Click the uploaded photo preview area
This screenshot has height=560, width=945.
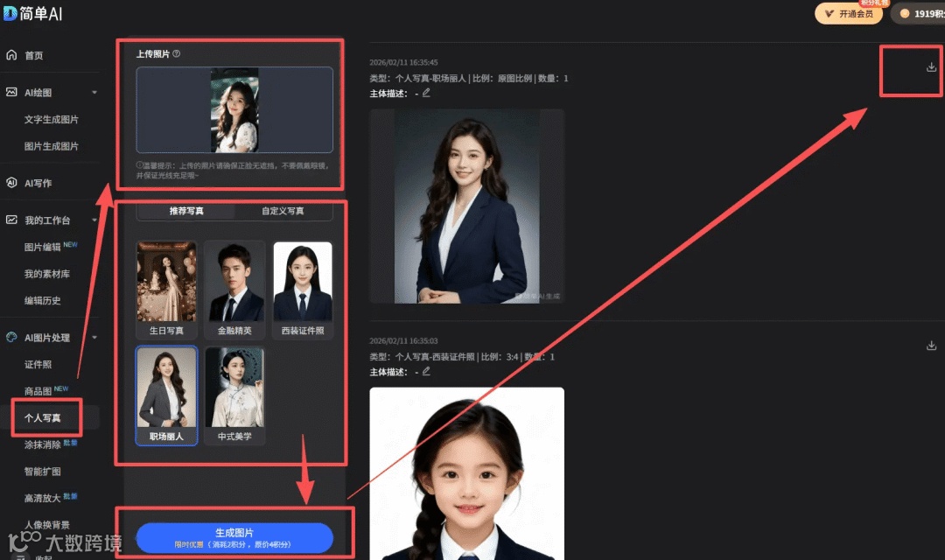pos(234,109)
